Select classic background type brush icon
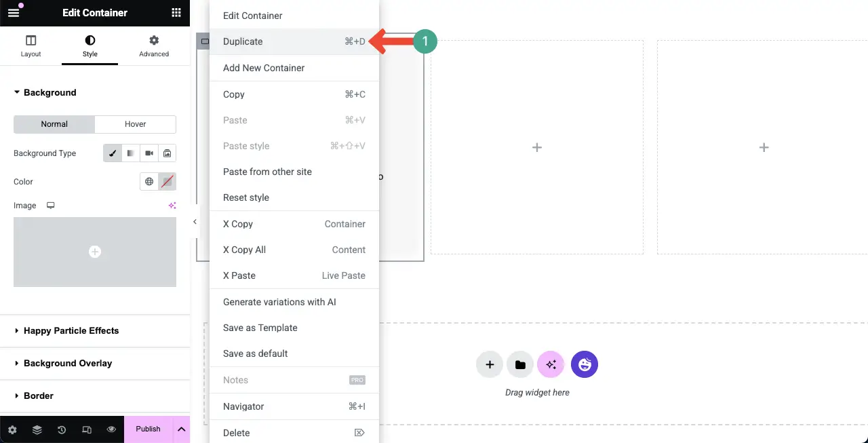The height and width of the screenshot is (443, 868). click(x=113, y=153)
